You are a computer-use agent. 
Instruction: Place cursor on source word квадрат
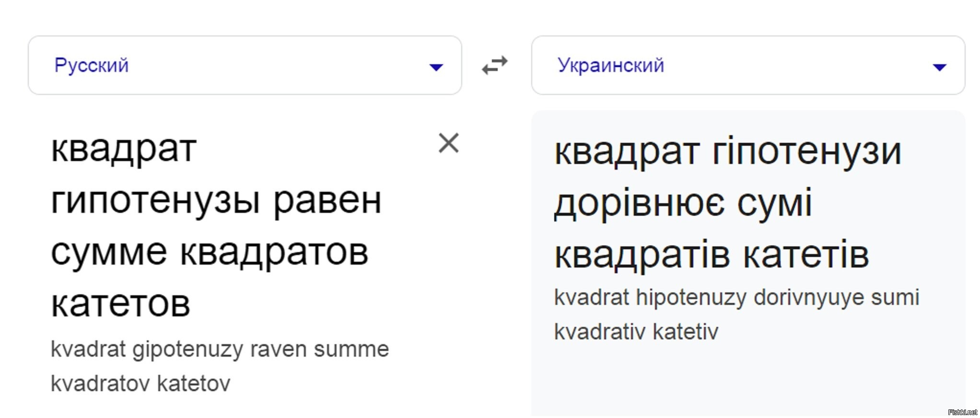(x=124, y=149)
